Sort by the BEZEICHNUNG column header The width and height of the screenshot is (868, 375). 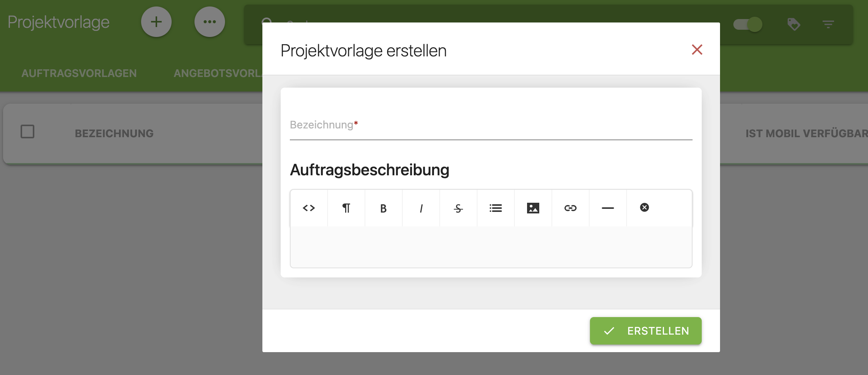click(114, 133)
